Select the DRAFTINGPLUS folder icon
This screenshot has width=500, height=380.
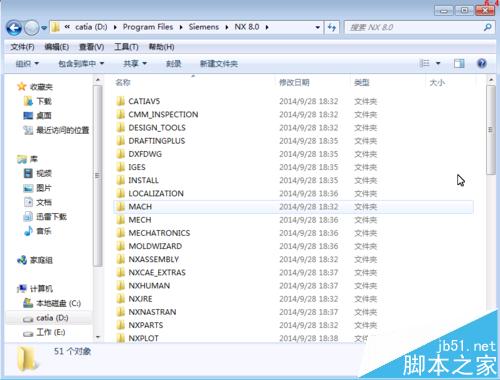coord(121,141)
